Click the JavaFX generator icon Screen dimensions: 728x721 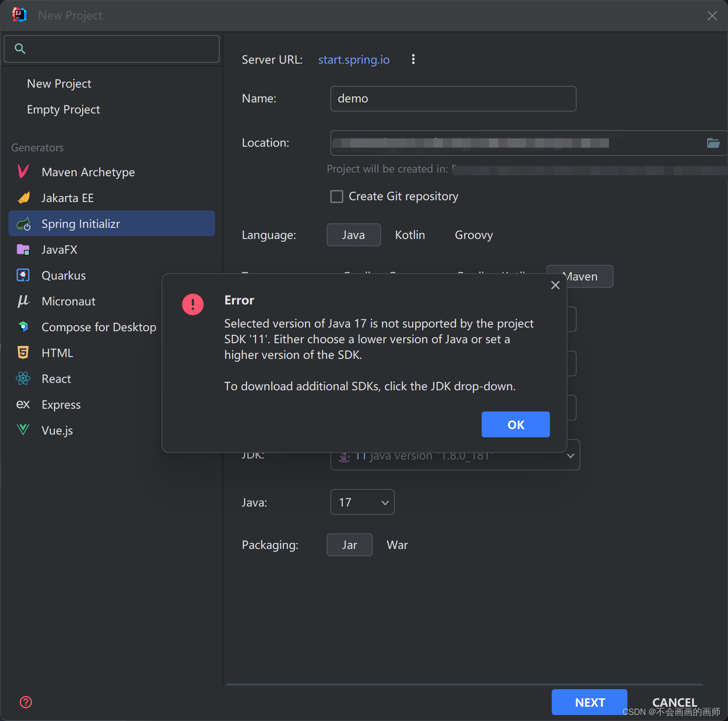[23, 250]
